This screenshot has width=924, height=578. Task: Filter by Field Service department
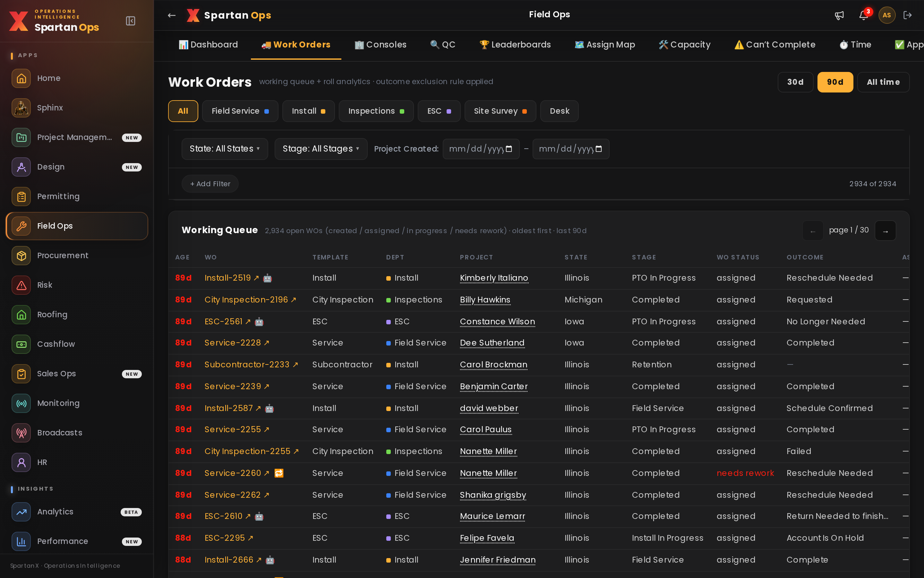click(x=240, y=111)
